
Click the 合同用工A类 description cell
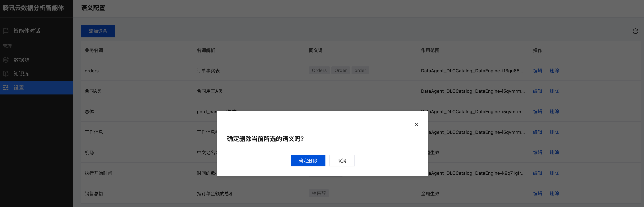[210, 91]
